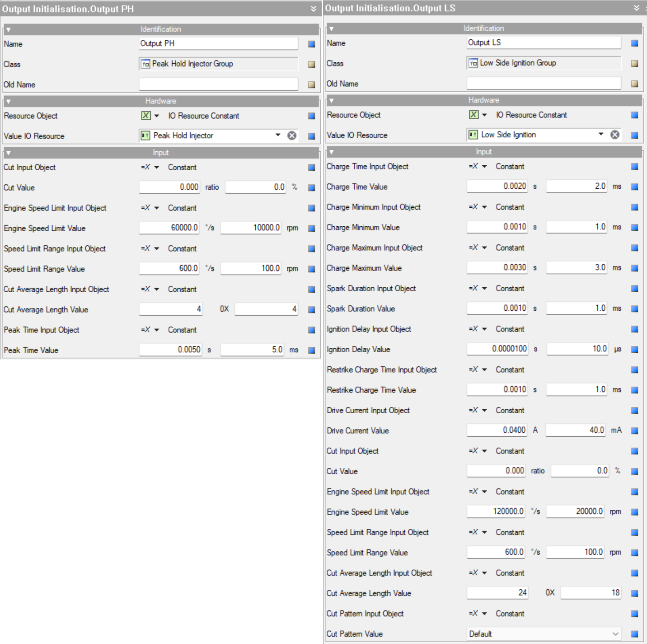Image resolution: width=647 pixels, height=644 pixels.
Task: Open the Cut Pattern Value dropdown showing Default
Action: (615, 634)
